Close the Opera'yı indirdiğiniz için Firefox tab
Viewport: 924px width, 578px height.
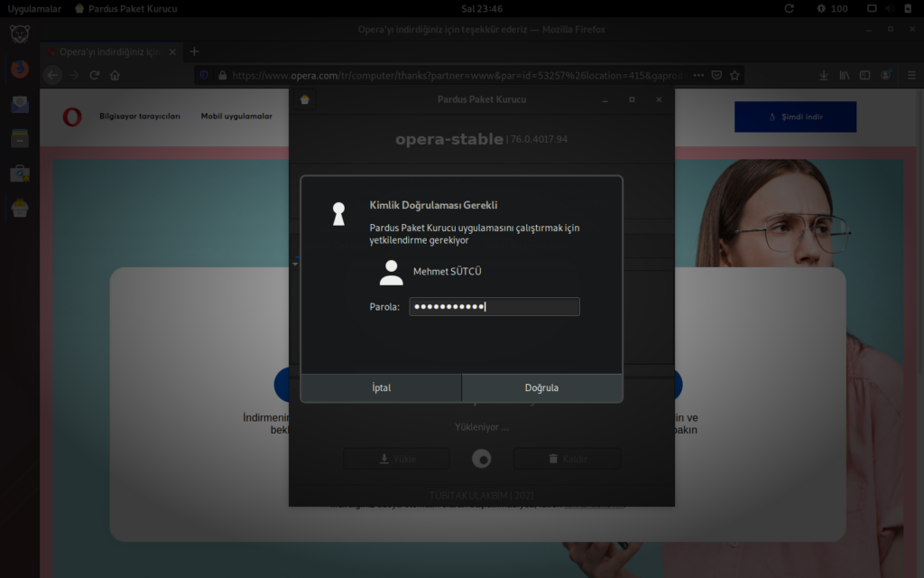[x=172, y=51]
